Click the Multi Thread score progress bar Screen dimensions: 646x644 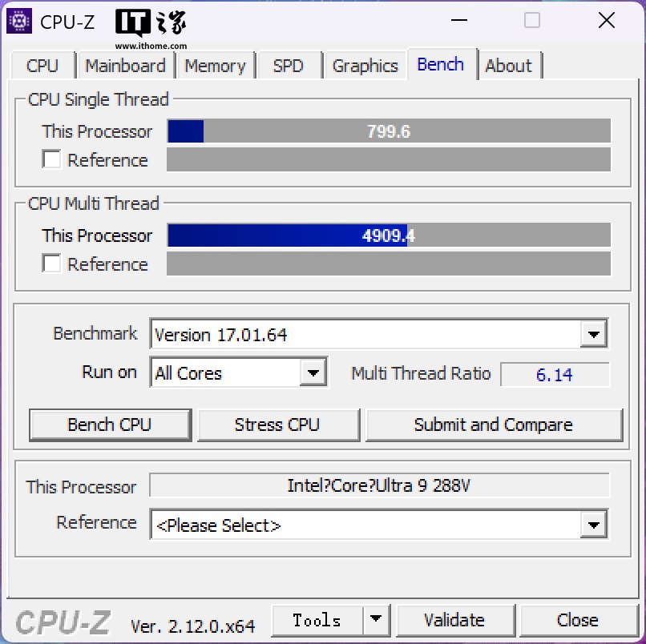389,235
